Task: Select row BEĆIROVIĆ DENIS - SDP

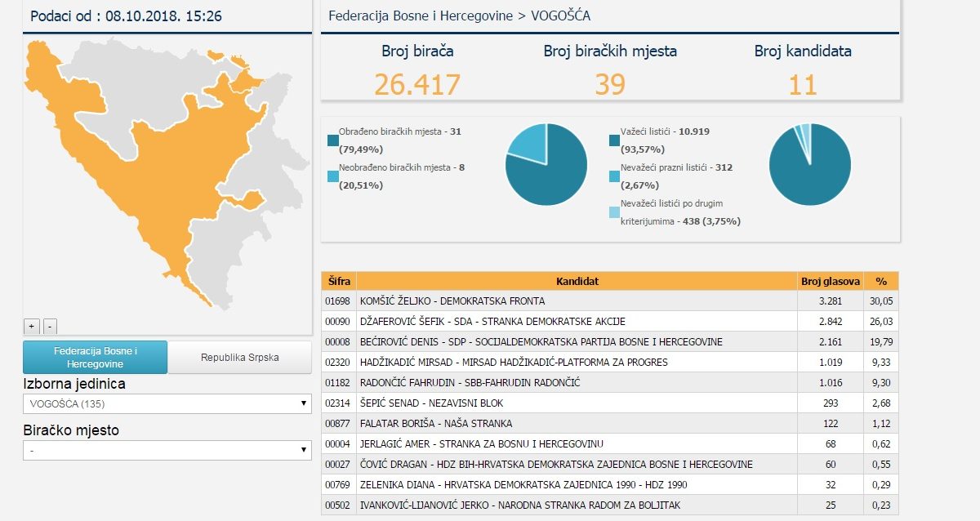Action: 610,341
